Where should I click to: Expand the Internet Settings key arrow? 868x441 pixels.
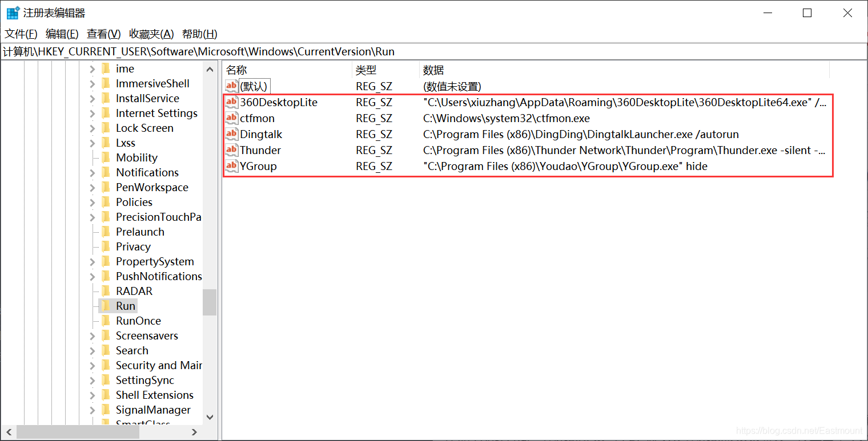click(x=93, y=114)
